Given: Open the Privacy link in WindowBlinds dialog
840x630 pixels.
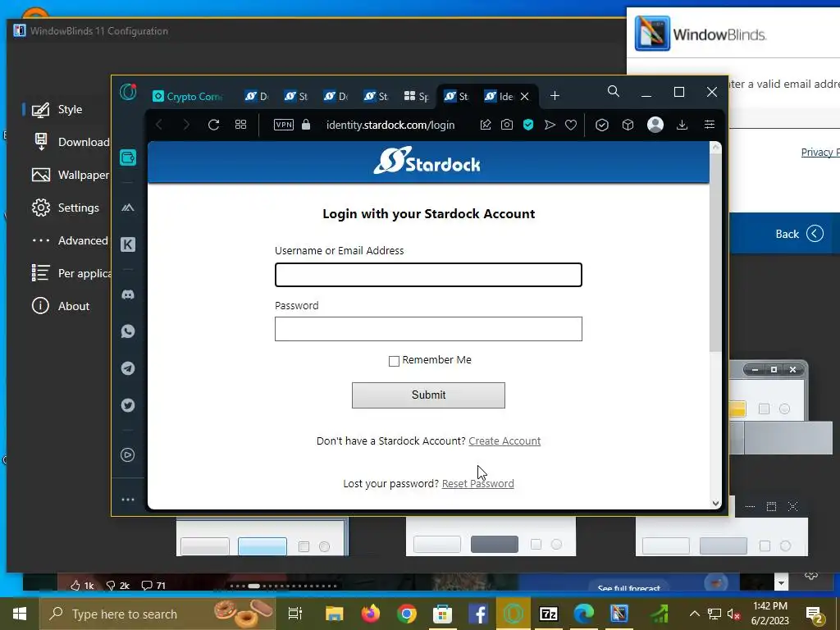Looking at the screenshot, I should click(819, 152).
